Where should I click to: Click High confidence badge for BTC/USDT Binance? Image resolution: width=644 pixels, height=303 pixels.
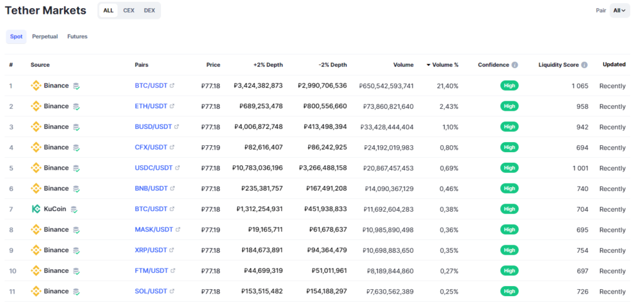pos(509,85)
